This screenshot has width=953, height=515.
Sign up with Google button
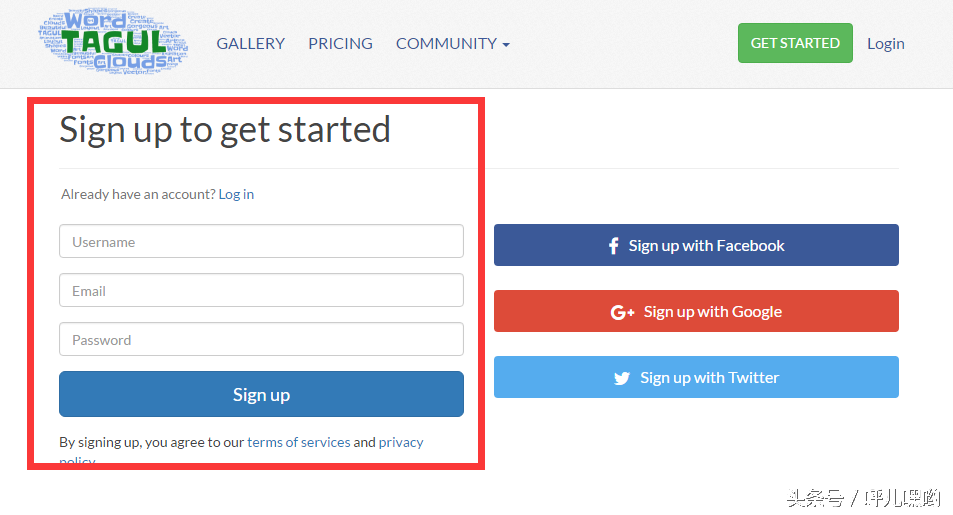696,311
